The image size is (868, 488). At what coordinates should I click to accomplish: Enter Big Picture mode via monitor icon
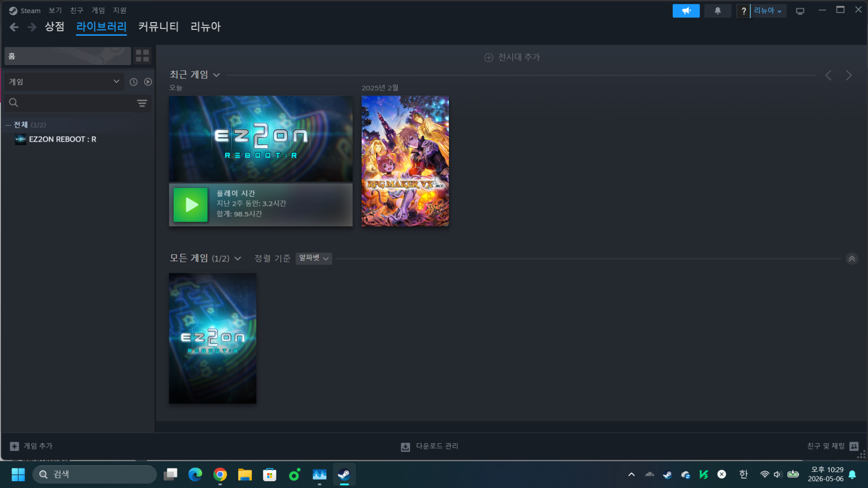click(800, 11)
